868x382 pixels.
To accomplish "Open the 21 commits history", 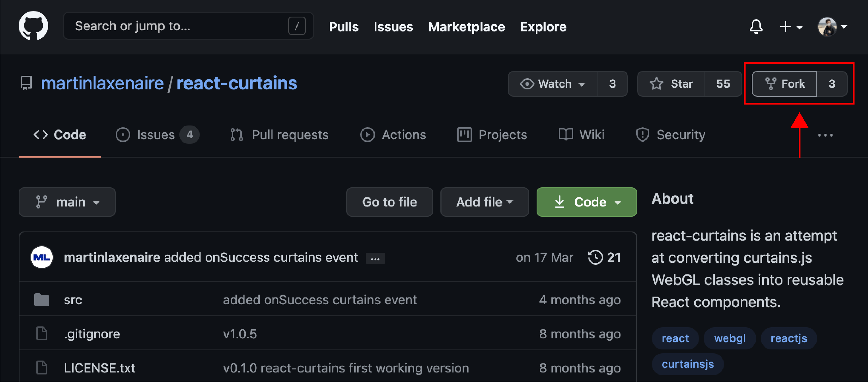I will point(604,257).
